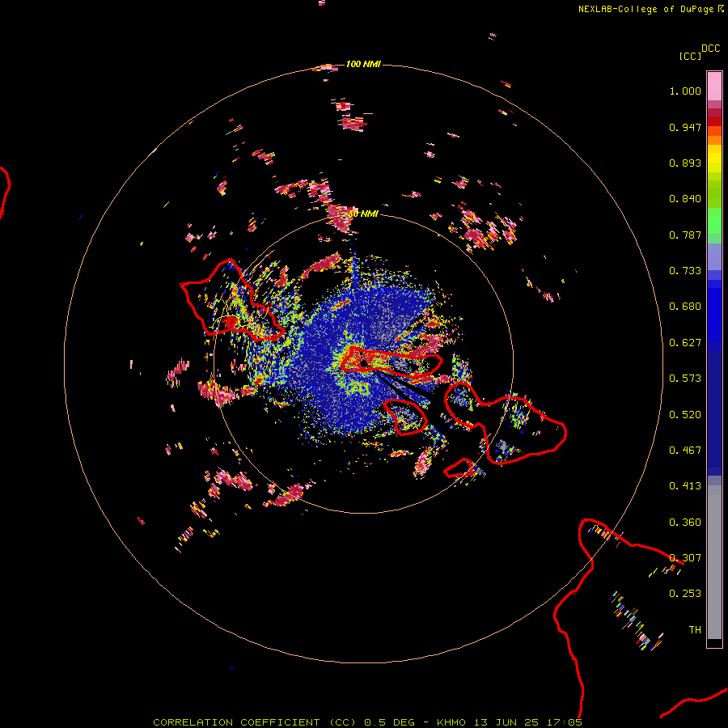This screenshot has width=728, height=728.
Task: Click the Correlation Coefficient KHMO caption at bottom
Action: point(367,722)
